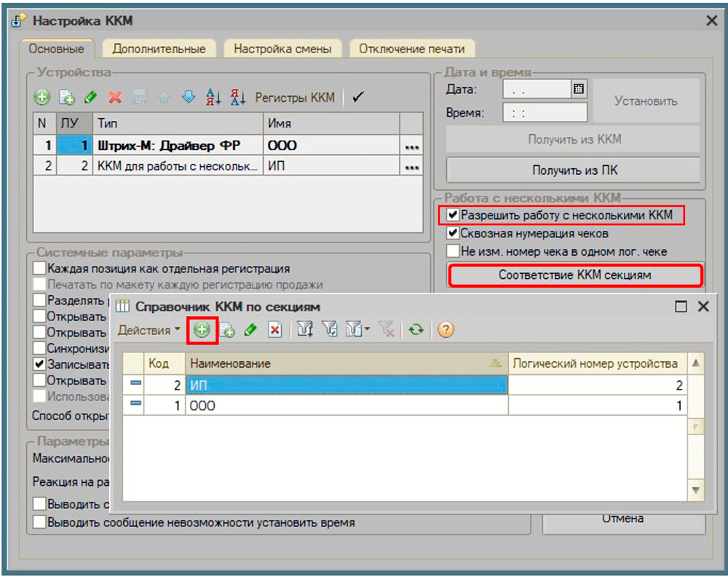Viewport: 728px width, 576px height.
Task: Edit device using green pencil icon
Action: pyautogui.click(x=90, y=97)
